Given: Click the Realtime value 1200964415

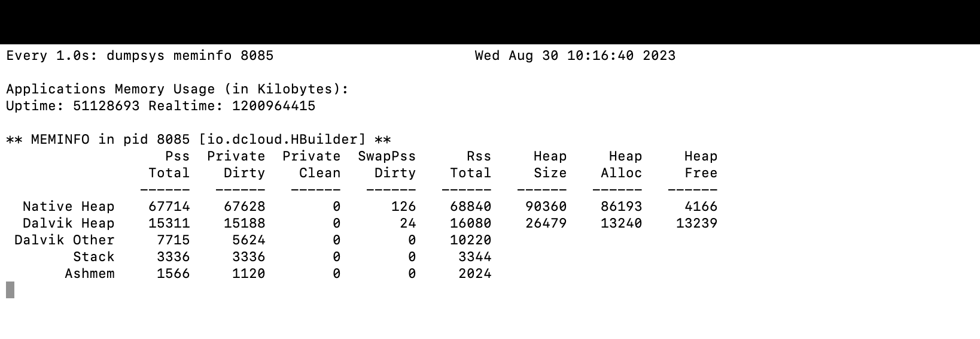Looking at the screenshot, I should 273,106.
